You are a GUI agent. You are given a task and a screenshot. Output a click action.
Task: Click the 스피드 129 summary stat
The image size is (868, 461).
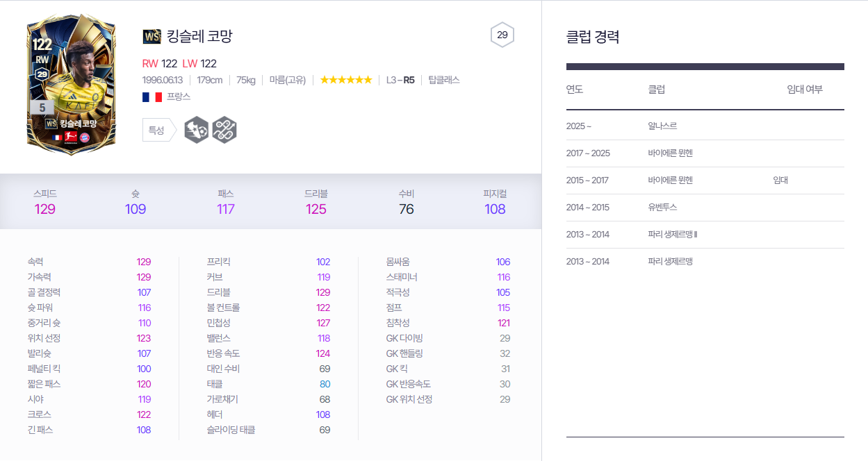pyautogui.click(x=45, y=202)
